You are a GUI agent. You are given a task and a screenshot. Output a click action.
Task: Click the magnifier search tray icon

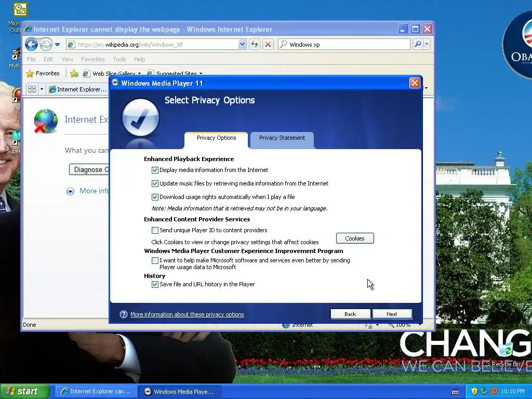pyautogui.click(x=494, y=391)
